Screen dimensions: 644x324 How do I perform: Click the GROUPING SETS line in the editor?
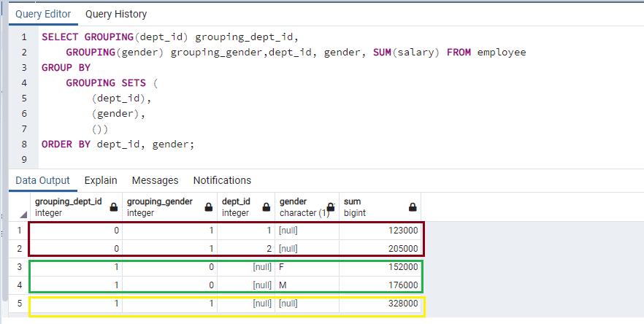pyautogui.click(x=107, y=83)
